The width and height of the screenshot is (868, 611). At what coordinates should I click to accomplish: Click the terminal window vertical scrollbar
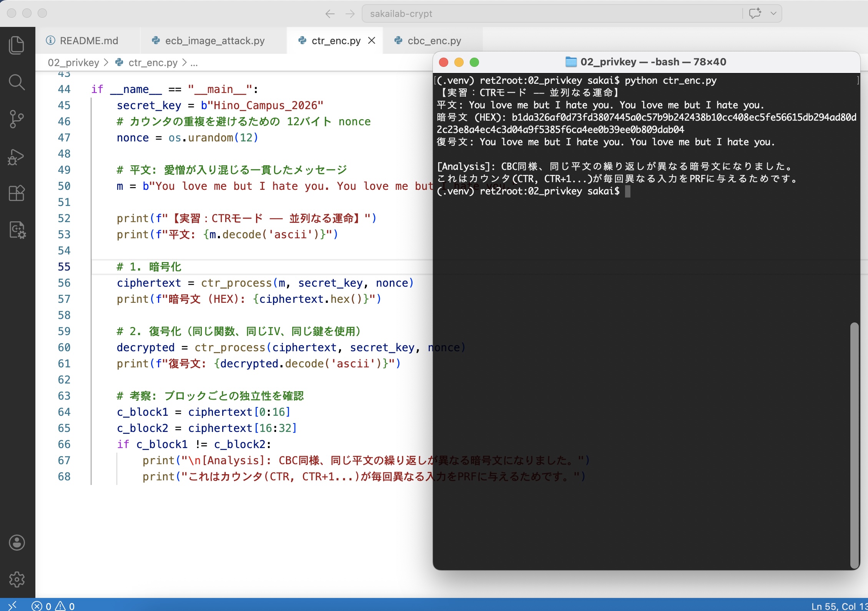pos(854,445)
